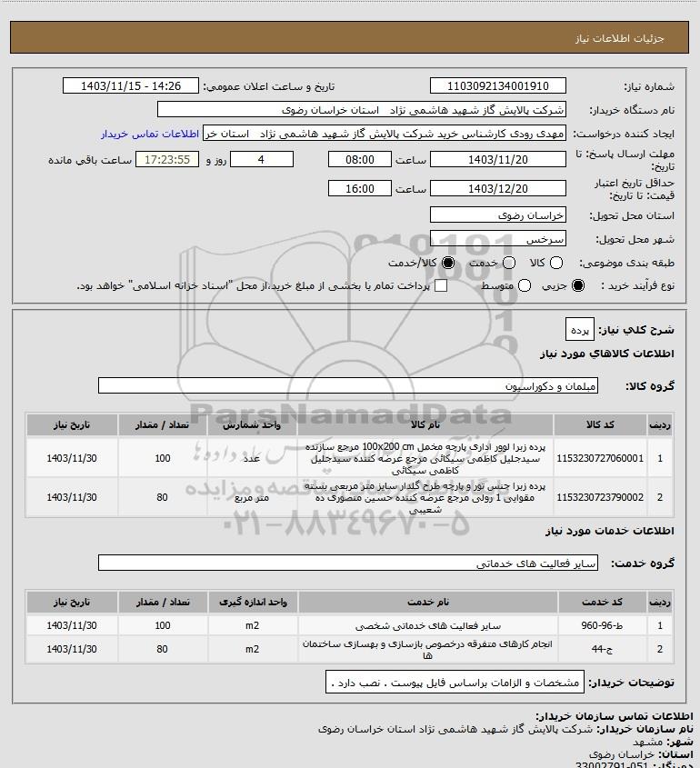
Task: Click quantity 100 in goods table
Action: (x=162, y=458)
